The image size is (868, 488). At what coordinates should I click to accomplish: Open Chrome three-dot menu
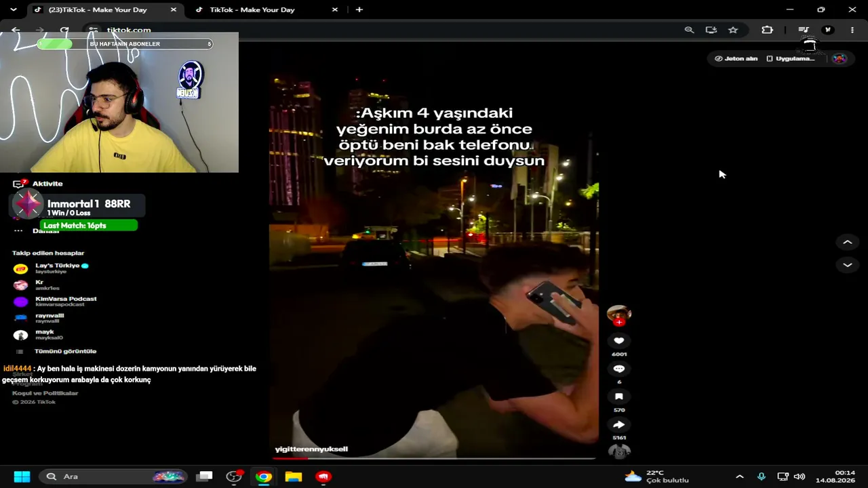coord(852,30)
